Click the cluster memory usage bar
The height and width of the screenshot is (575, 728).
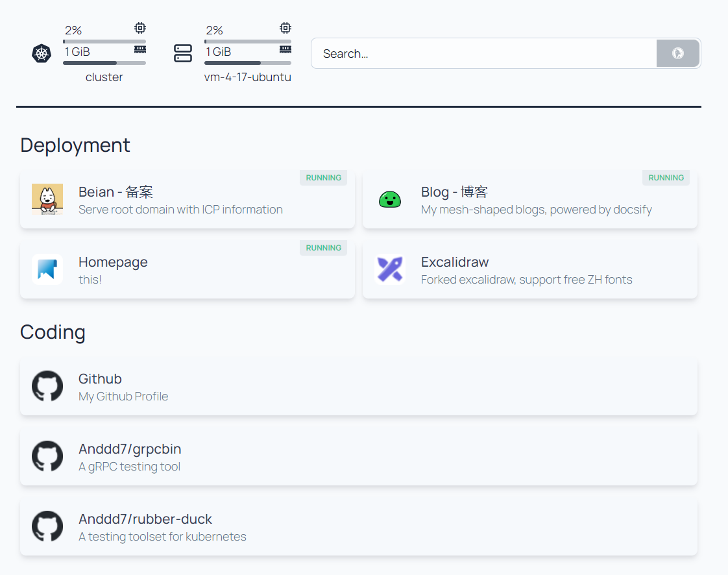pyautogui.click(x=104, y=63)
